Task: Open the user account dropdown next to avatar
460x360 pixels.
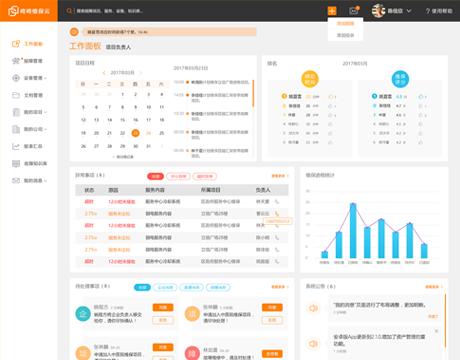Action: tap(409, 11)
